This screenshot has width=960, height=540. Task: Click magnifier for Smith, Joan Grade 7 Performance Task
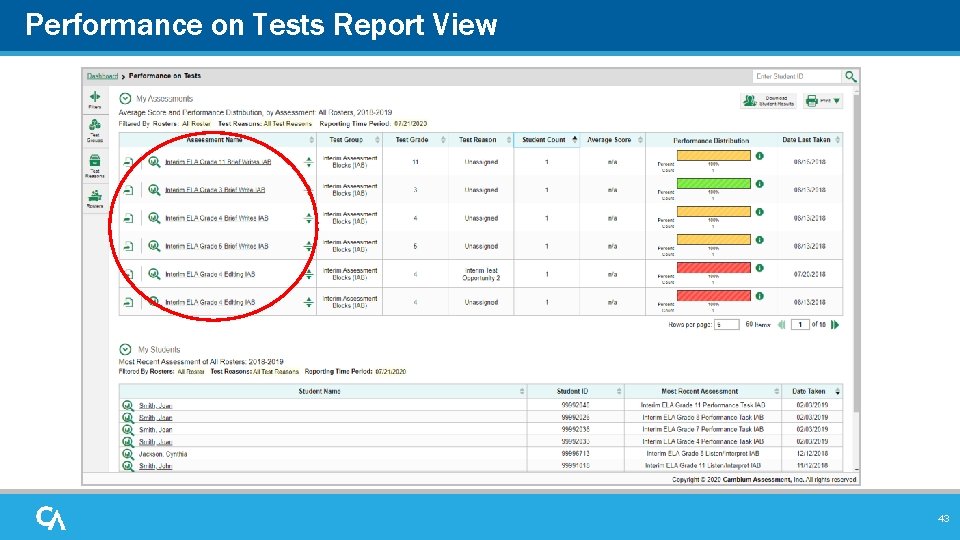tap(127, 430)
